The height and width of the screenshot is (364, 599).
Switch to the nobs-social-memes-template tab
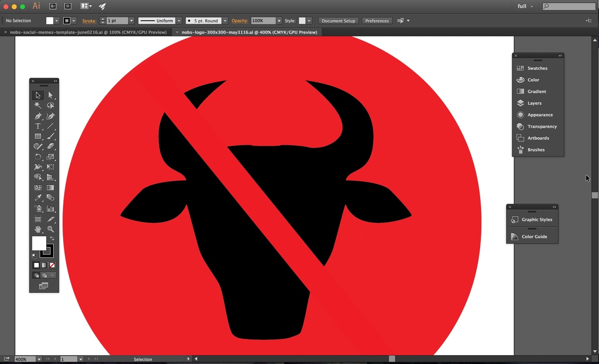click(88, 32)
